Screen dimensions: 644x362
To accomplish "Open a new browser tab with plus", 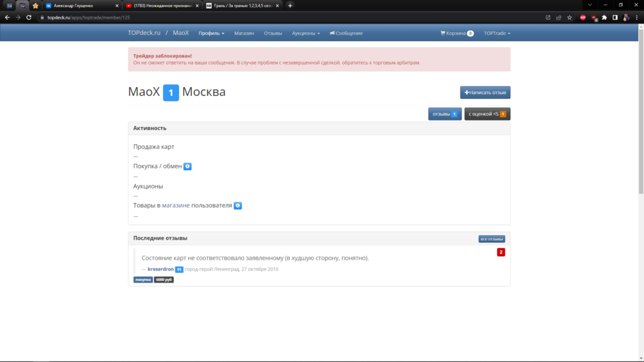I will tap(290, 5).
